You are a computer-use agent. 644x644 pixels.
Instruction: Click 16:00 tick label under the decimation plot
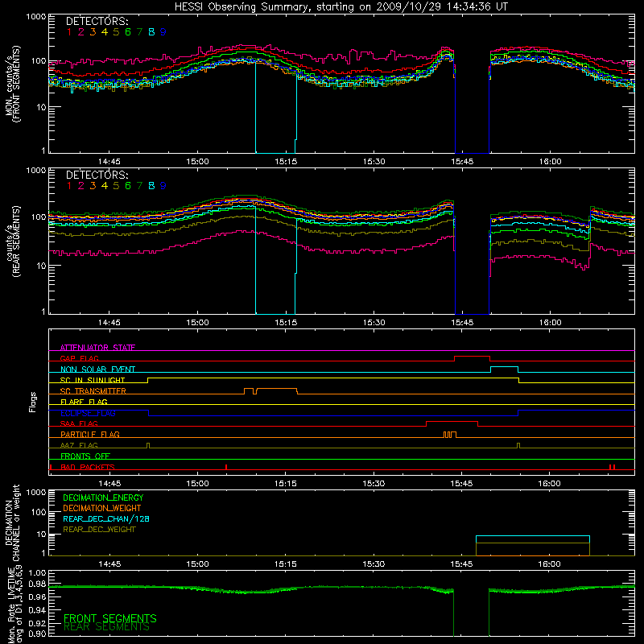[550, 564]
